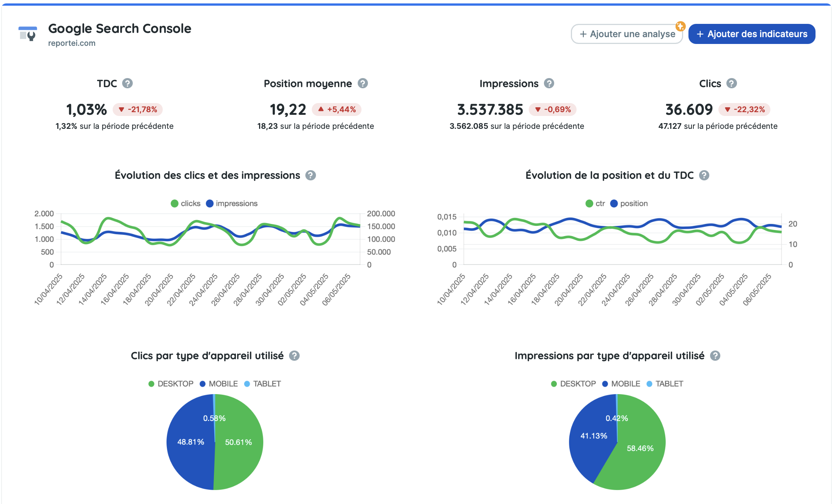Viewport: 836px width, 504px height.
Task: Open the reportei.com site link
Action: coord(71,43)
